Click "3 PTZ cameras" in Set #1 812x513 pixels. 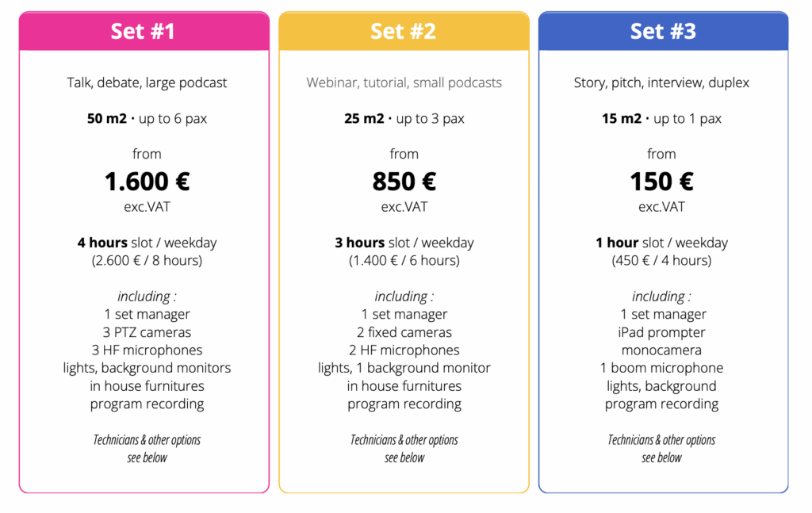[147, 332]
